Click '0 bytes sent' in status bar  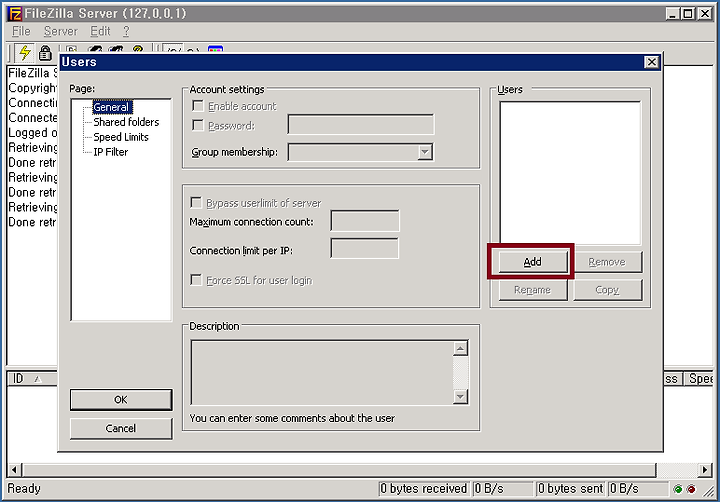coord(570,489)
